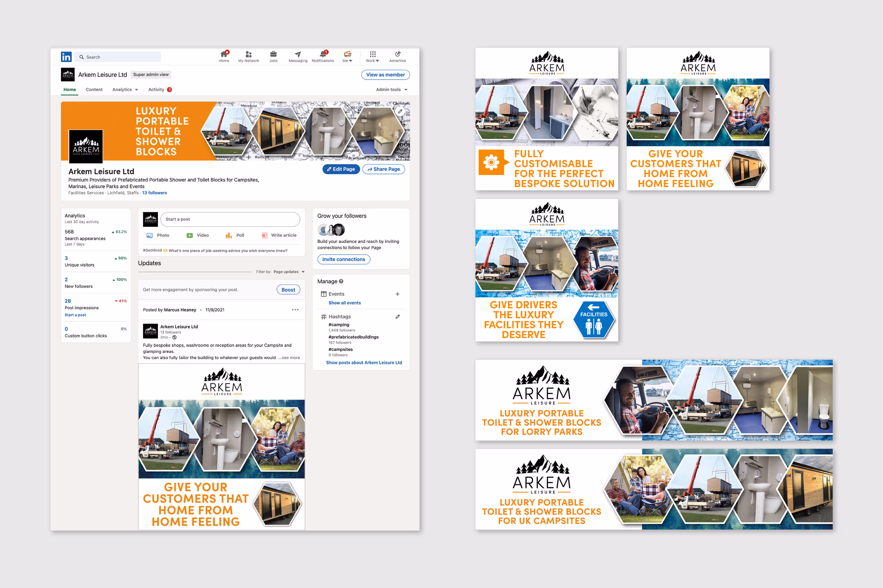Click Arkem Leisure Ltd post author logo

(150, 331)
